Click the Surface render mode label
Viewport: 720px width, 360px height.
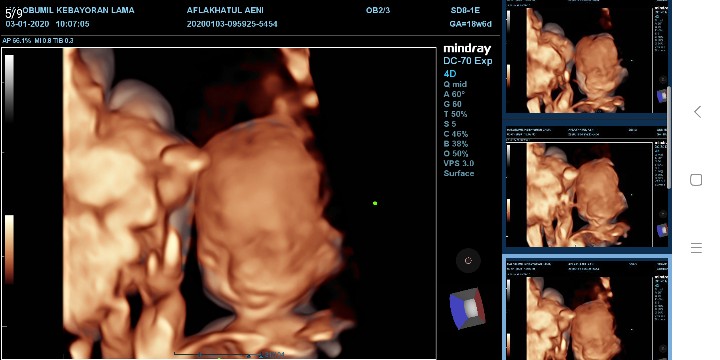click(x=459, y=174)
